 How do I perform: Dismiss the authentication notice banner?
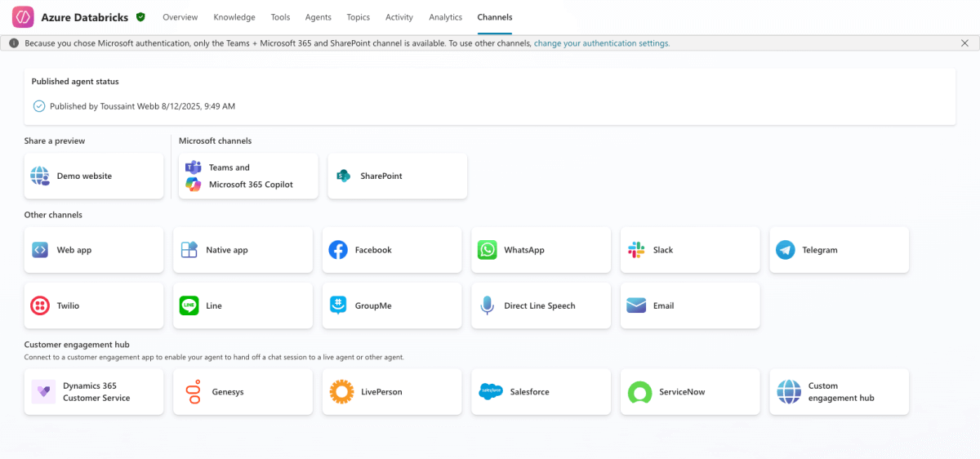tap(964, 43)
